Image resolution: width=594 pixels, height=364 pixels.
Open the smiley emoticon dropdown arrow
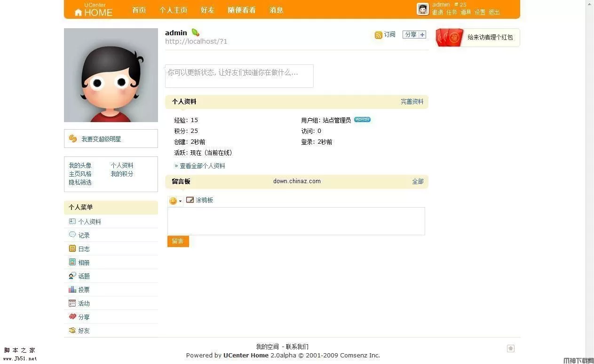tap(180, 201)
